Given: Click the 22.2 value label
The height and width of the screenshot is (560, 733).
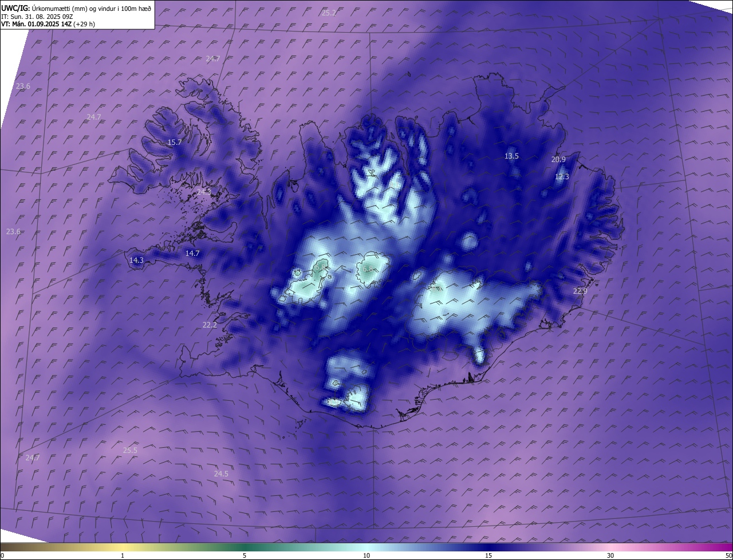Looking at the screenshot, I should [210, 325].
